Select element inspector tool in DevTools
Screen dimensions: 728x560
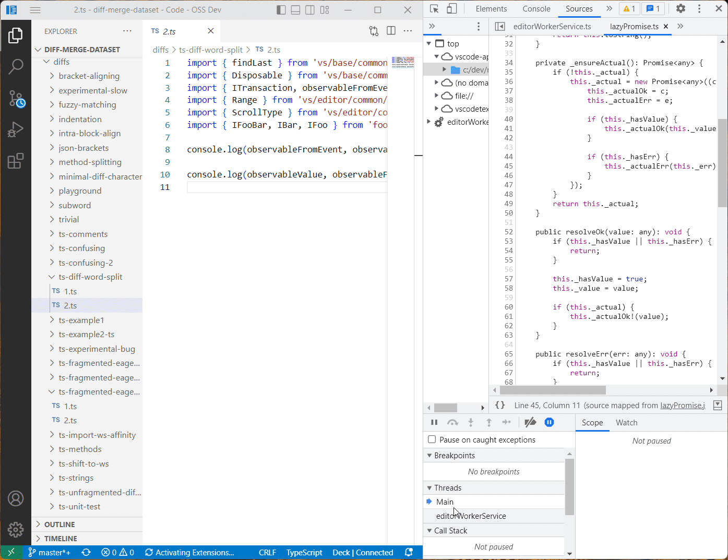pos(434,9)
